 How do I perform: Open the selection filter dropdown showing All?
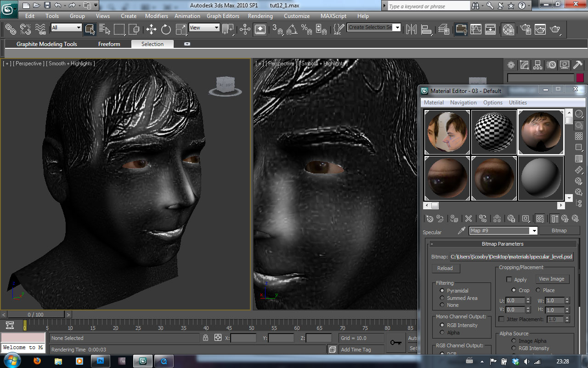66,28
